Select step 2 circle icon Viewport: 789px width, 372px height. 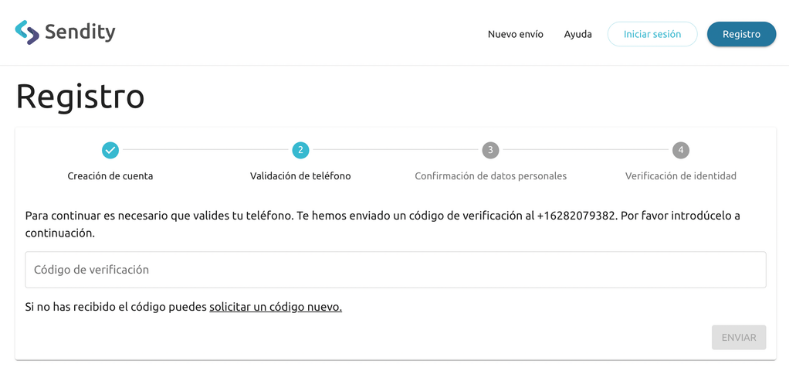click(x=300, y=150)
